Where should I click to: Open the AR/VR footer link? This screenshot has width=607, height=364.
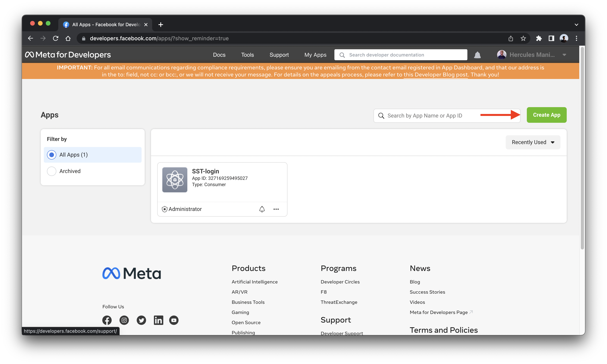click(240, 292)
